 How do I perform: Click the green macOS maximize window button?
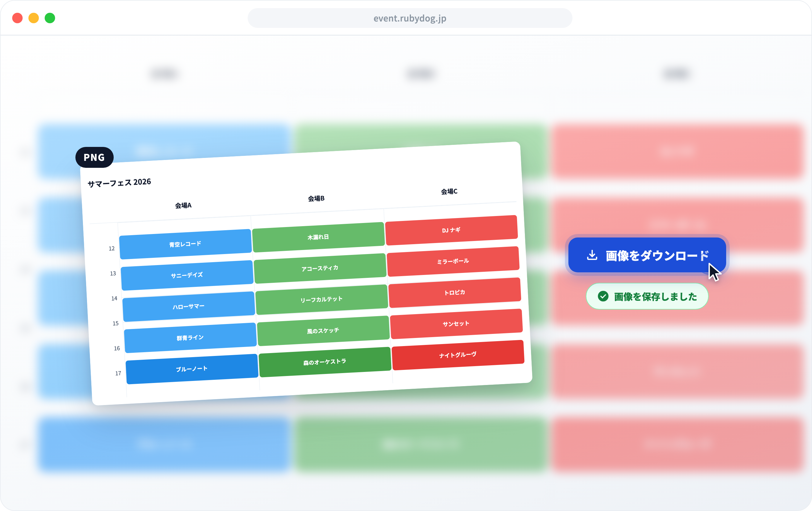pyautogui.click(x=50, y=18)
